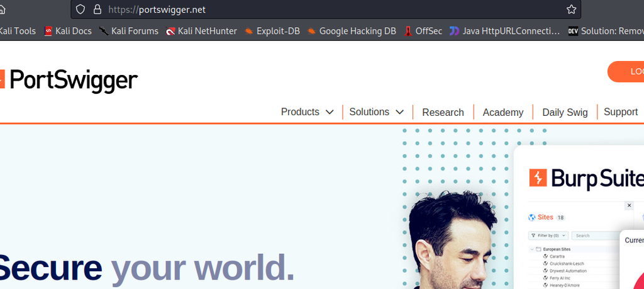Viewport: 644px width, 289px height.
Task: Open the Java HttpURLConnecti… bookmark
Action: (505, 31)
